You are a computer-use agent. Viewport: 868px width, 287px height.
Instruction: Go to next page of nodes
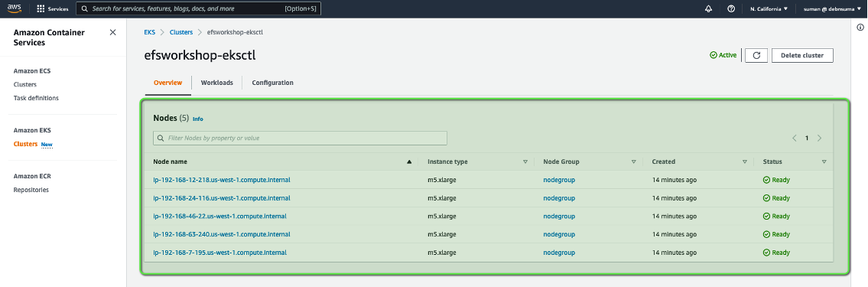point(819,138)
